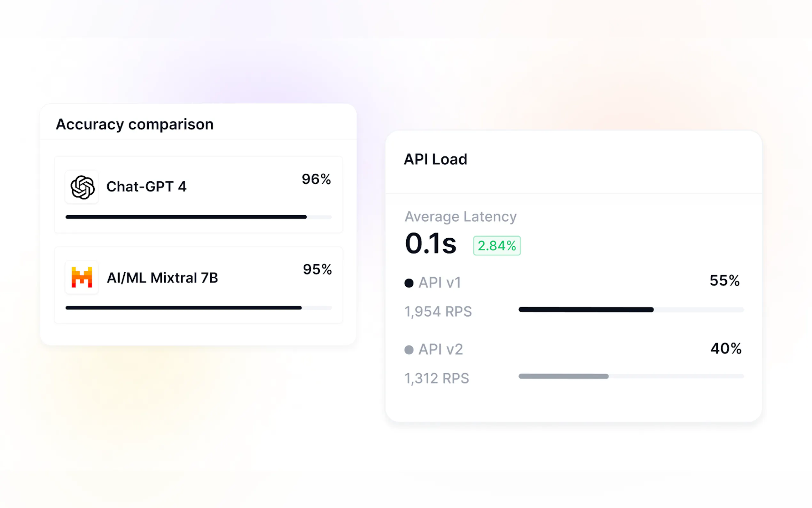This screenshot has width=812, height=508.
Task: Click the Chat-GPT 4 accuracy progress bar
Action: click(199, 217)
